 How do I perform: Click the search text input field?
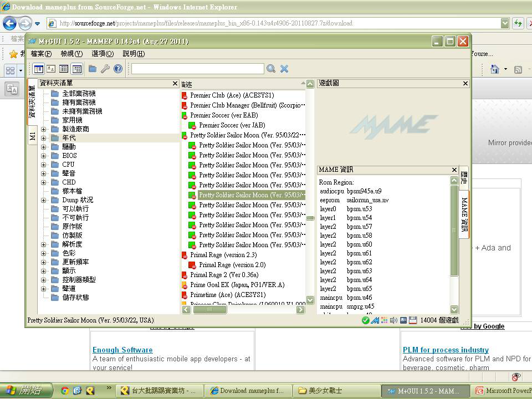pyautogui.click(x=197, y=69)
